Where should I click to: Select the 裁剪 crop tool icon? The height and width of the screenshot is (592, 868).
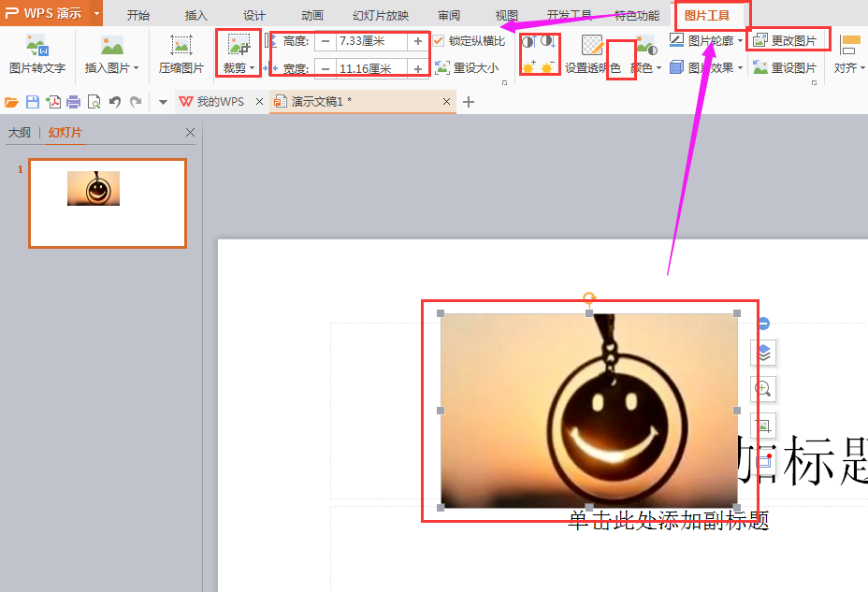coord(239,45)
